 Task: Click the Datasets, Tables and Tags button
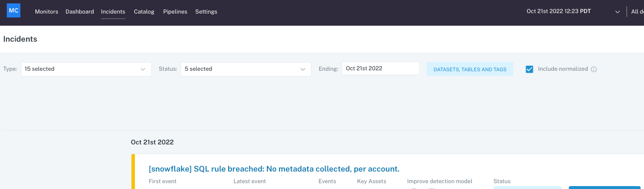pos(470,69)
